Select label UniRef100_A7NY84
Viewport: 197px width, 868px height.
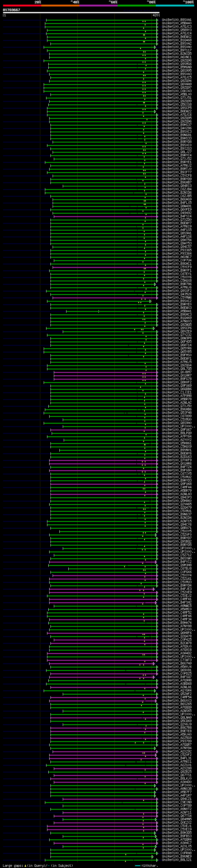176,748
